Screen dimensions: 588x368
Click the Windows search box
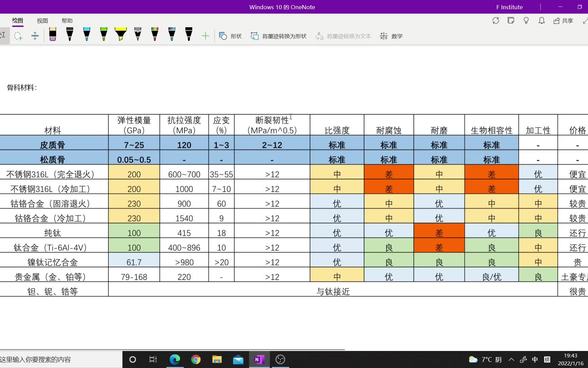tap(61, 359)
